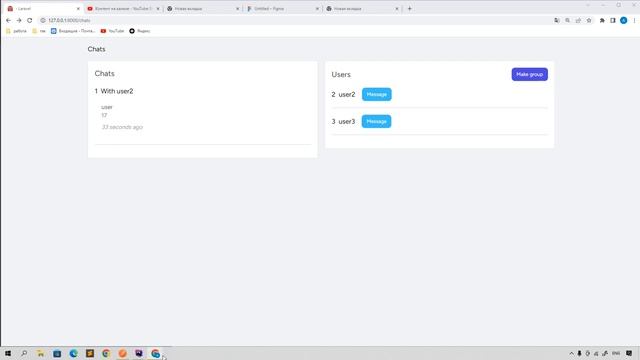Open the chat With user2

(114, 91)
